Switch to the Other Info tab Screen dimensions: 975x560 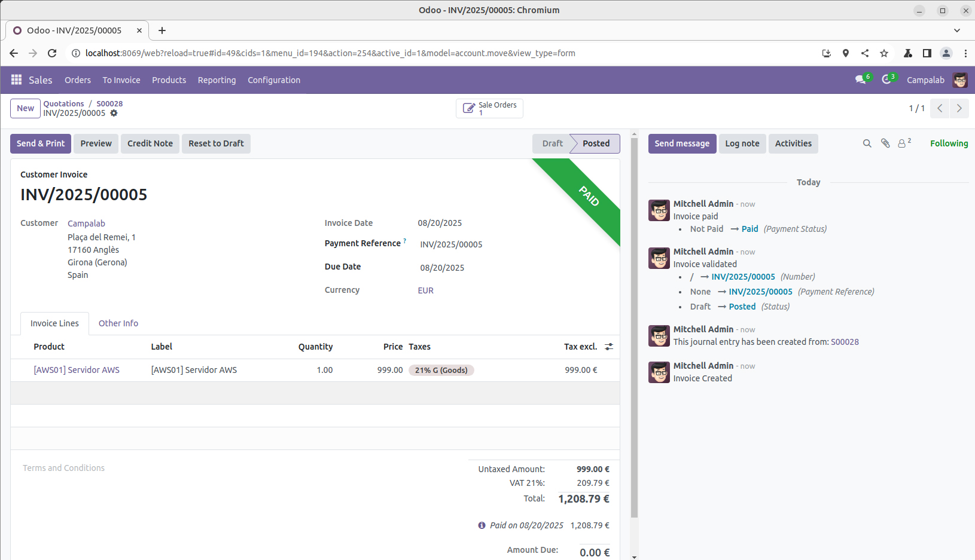[x=118, y=323]
